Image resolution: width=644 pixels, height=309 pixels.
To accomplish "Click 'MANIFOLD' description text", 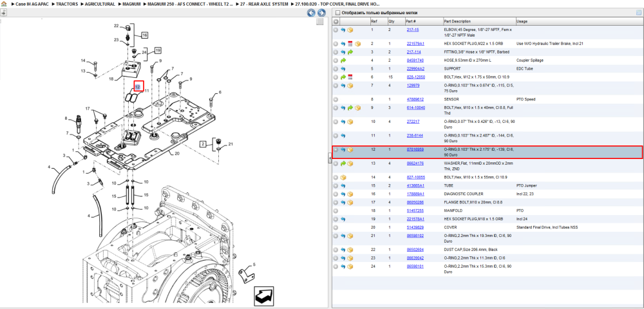I will click(453, 211).
